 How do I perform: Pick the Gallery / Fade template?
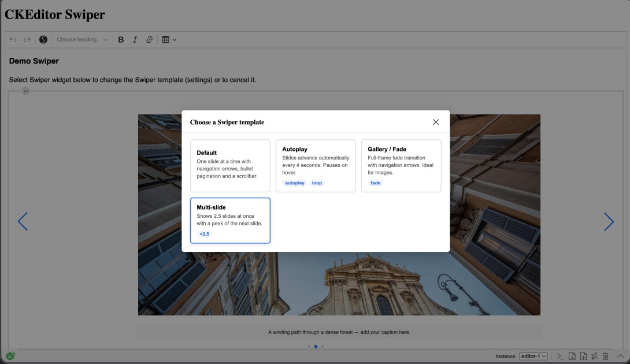click(x=401, y=165)
